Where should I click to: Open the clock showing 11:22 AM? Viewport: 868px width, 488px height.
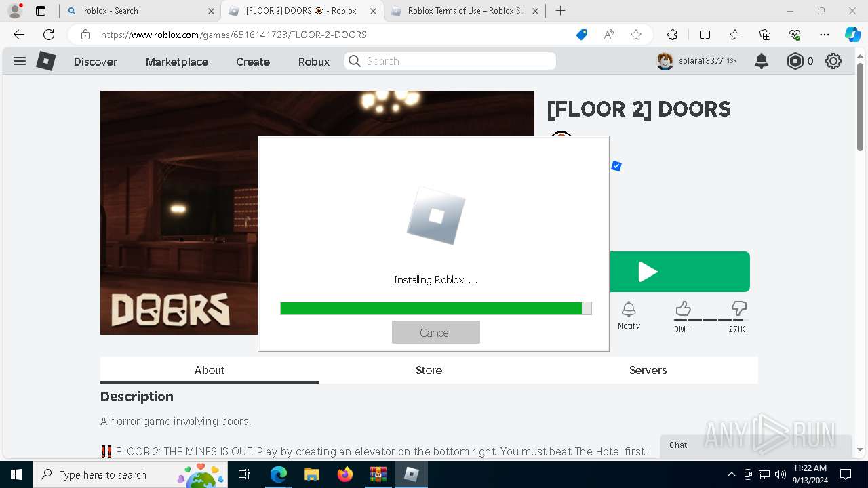[x=810, y=474]
